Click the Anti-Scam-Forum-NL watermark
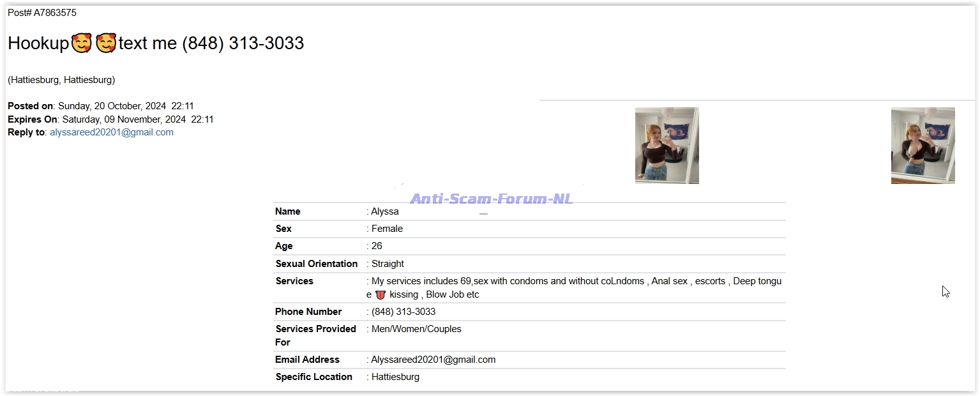980x396 pixels. 491,199
